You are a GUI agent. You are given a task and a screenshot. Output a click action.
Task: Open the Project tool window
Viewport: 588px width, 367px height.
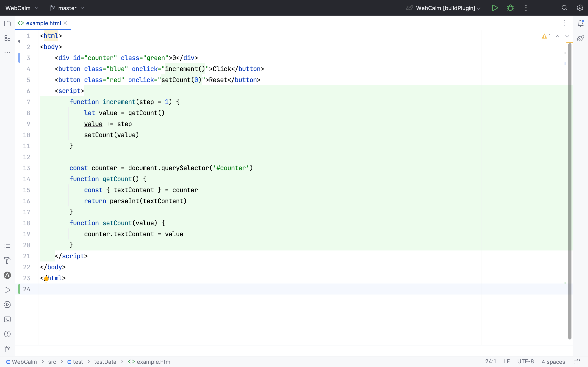click(7, 23)
